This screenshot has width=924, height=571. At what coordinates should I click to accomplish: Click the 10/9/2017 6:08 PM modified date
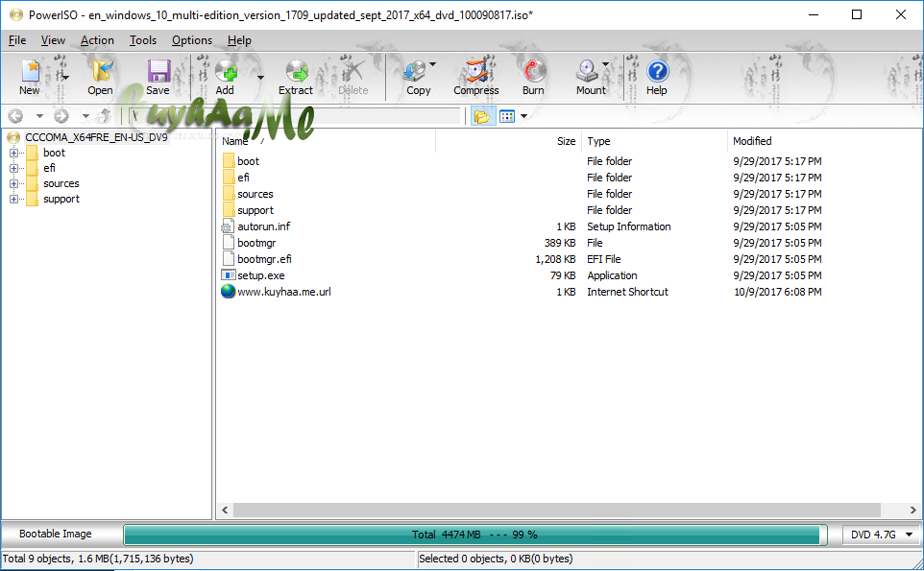777,292
